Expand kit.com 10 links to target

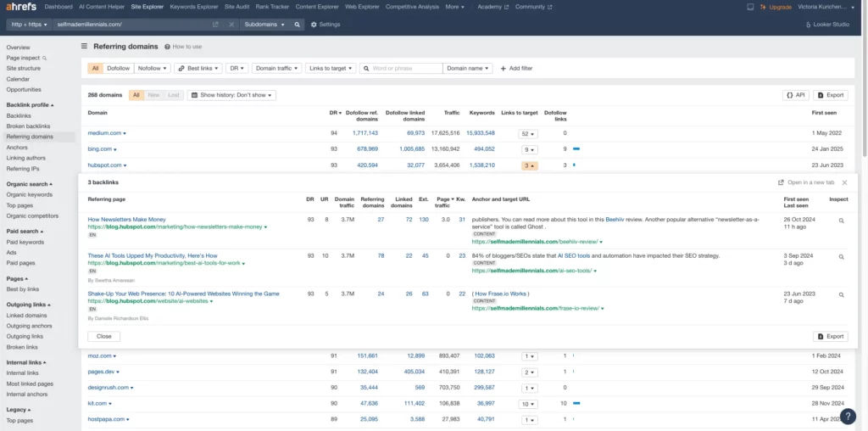coord(527,404)
